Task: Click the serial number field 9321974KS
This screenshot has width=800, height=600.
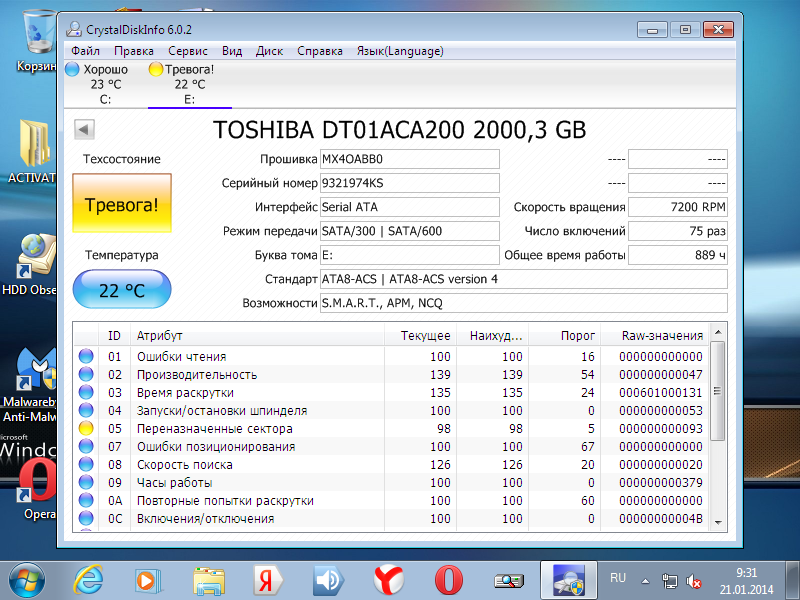Action: click(410, 183)
